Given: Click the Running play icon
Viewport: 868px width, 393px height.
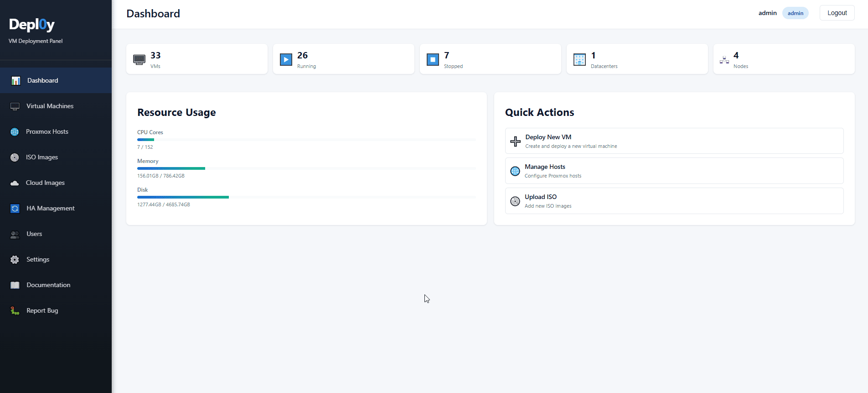Looking at the screenshot, I should coord(286,59).
